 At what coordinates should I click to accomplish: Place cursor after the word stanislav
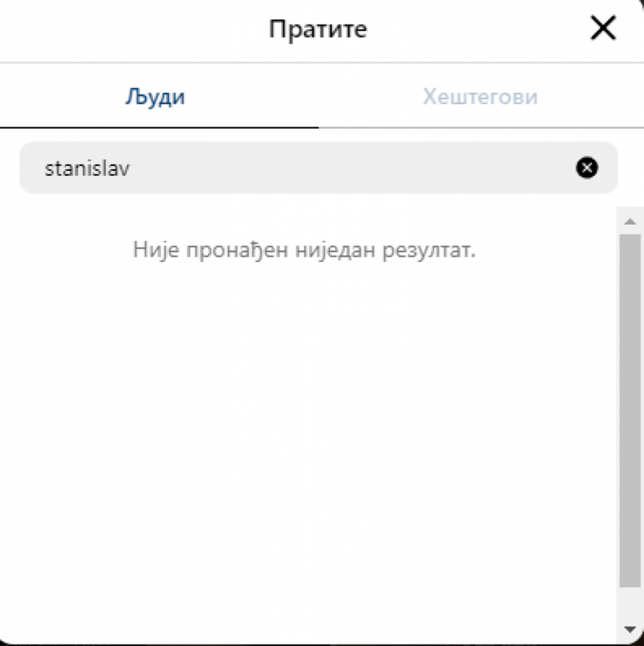tap(132, 168)
